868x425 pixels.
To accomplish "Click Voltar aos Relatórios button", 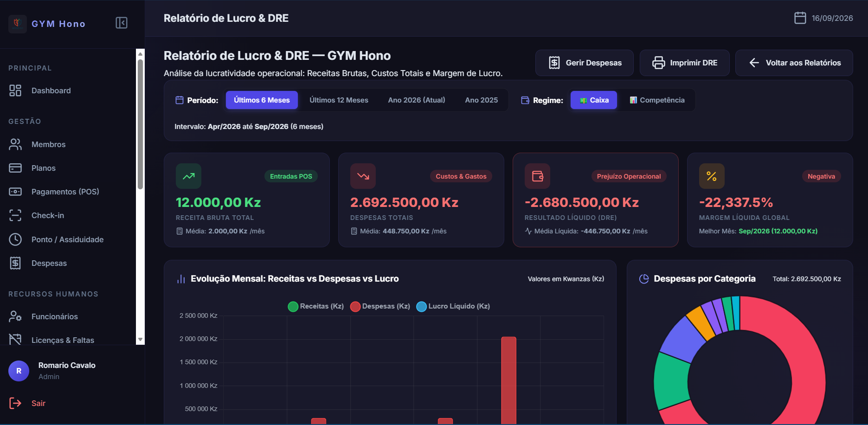I will click(794, 63).
